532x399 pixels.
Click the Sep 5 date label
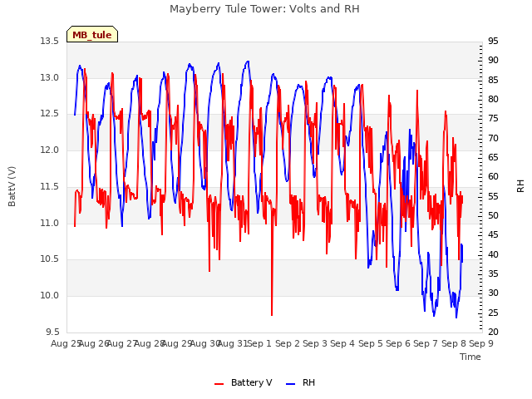(x=371, y=343)
